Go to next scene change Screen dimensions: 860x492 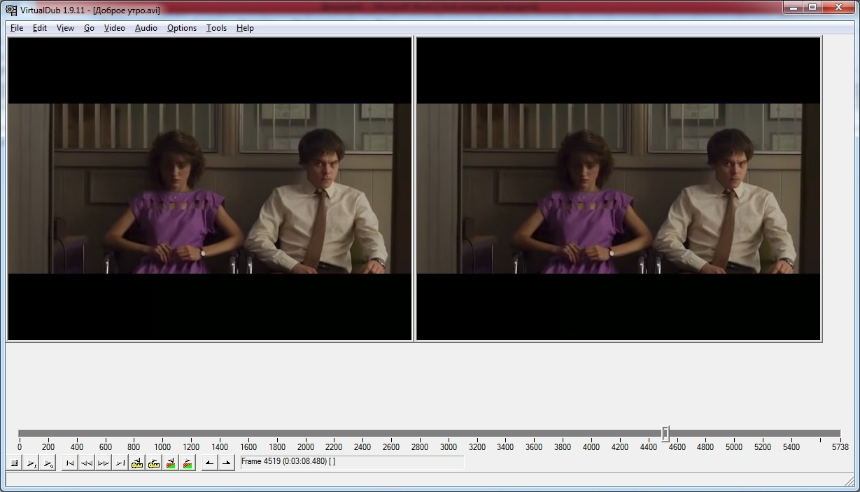pyautogui.click(x=188, y=463)
